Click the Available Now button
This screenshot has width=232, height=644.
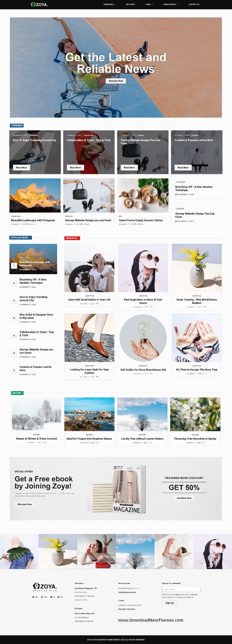(x=184, y=498)
